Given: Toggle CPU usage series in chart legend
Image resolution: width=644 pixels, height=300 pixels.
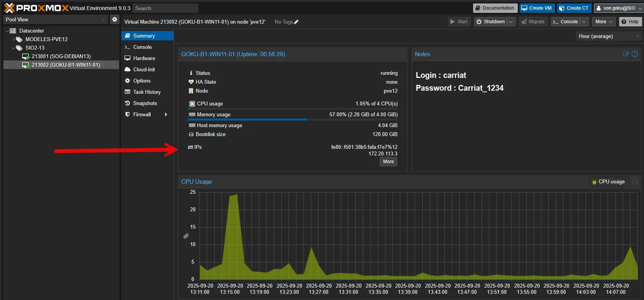Looking at the screenshot, I should pyautogui.click(x=608, y=182).
